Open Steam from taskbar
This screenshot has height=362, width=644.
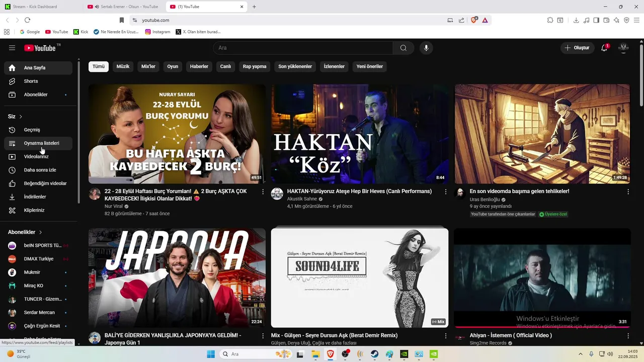pyautogui.click(x=375, y=354)
